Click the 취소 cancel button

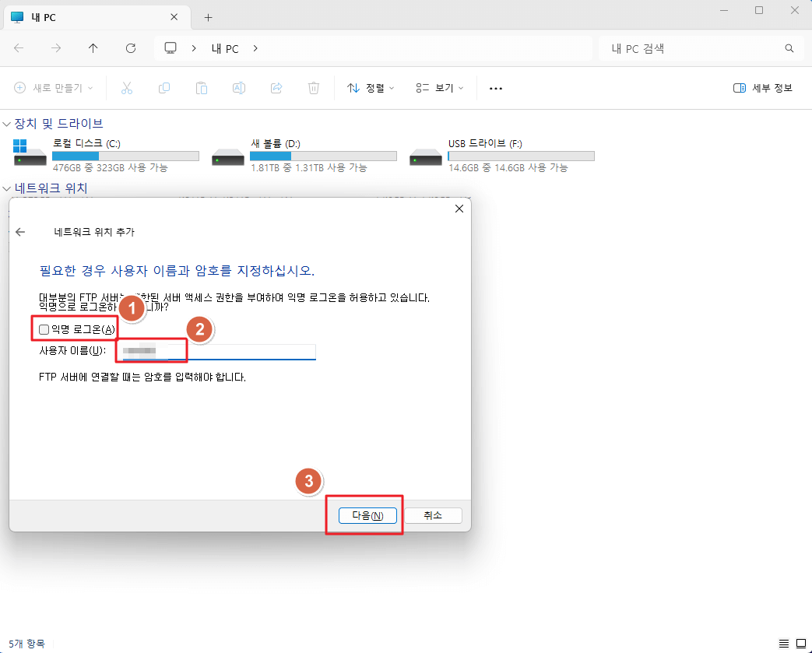434,515
